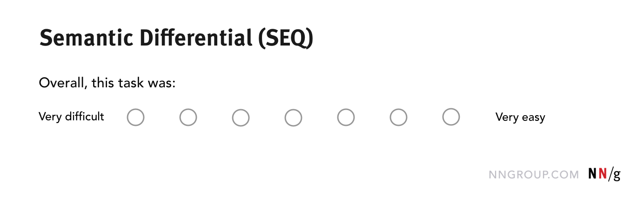Click the word difficult in left label

click(x=84, y=117)
